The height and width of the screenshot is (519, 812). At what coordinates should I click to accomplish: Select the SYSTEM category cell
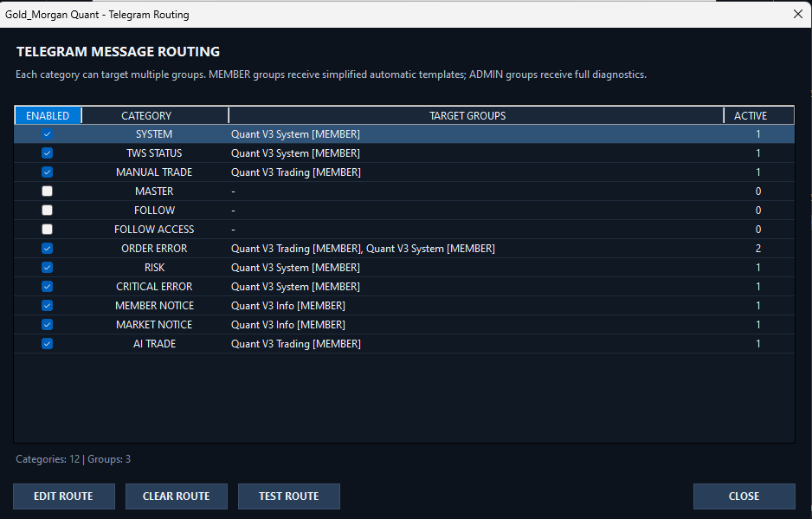coord(154,134)
